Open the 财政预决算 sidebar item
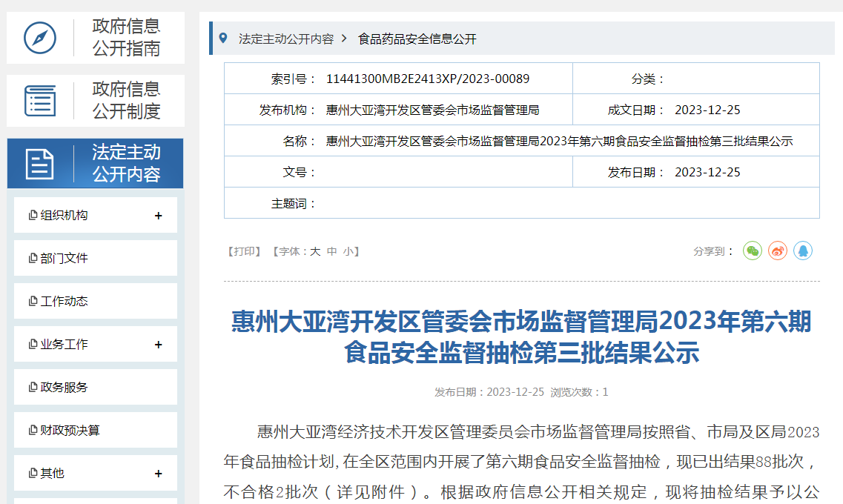Viewport: 843px width, 504px height. tap(70, 431)
